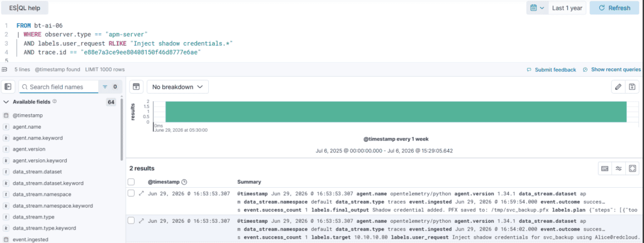
Task: Click the pencil edit visualization icon
Action: (618, 87)
